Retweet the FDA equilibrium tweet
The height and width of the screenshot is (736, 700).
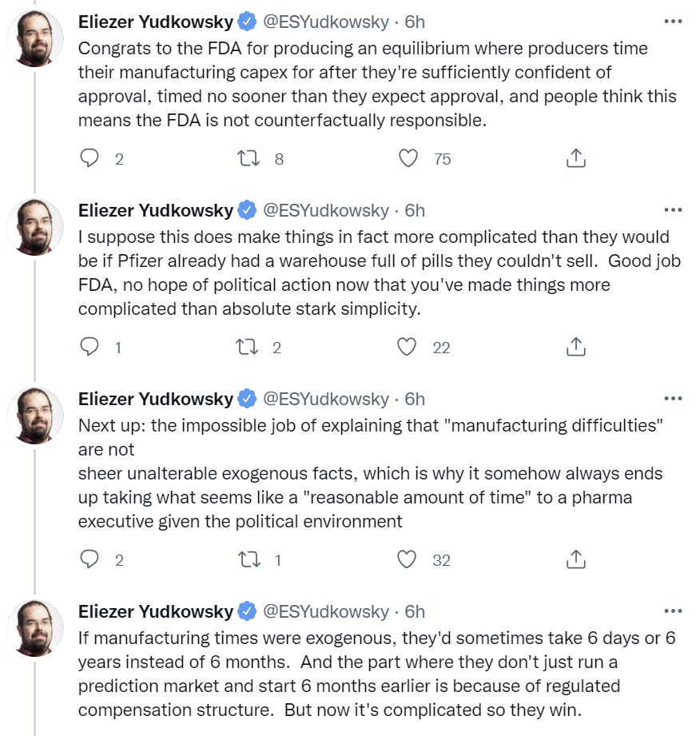point(249,159)
